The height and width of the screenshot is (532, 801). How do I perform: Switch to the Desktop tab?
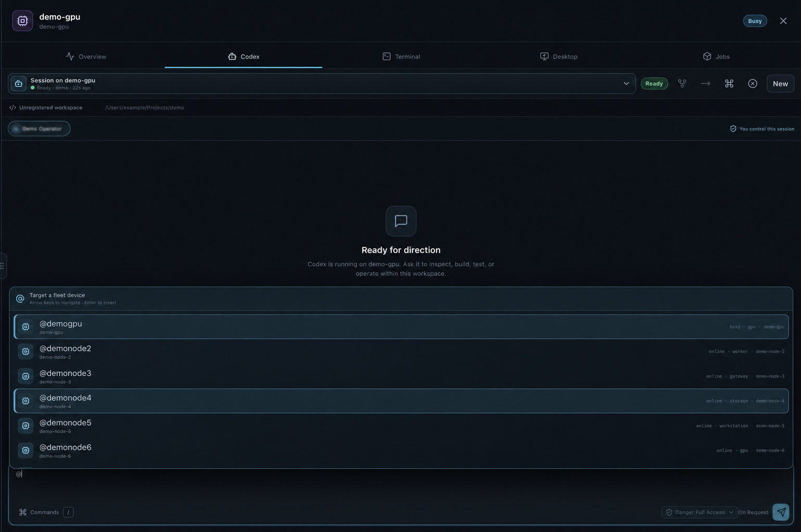[x=558, y=56]
